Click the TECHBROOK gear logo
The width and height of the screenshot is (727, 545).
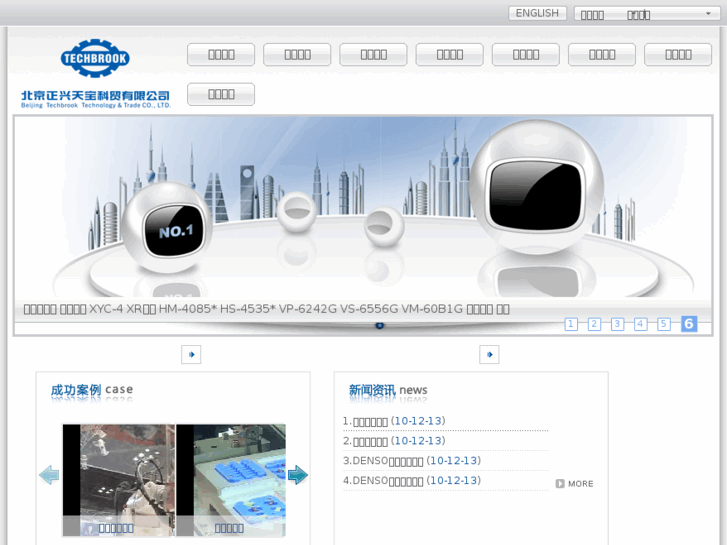click(x=95, y=58)
